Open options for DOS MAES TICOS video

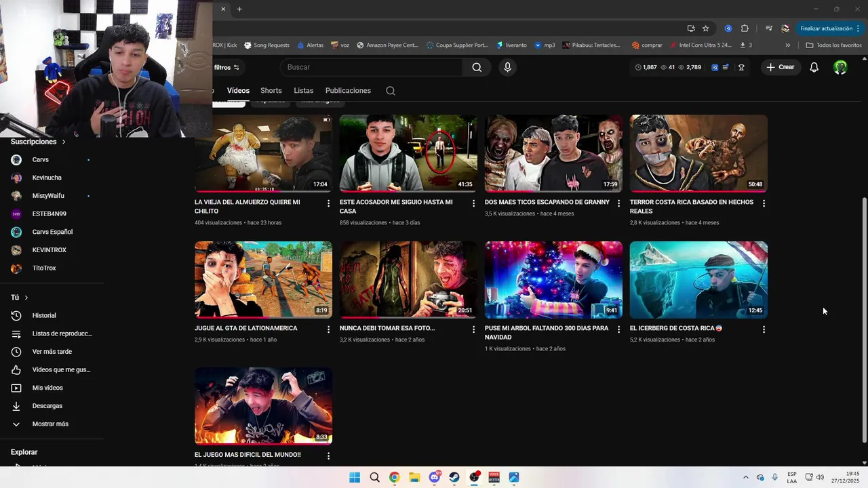(618, 203)
